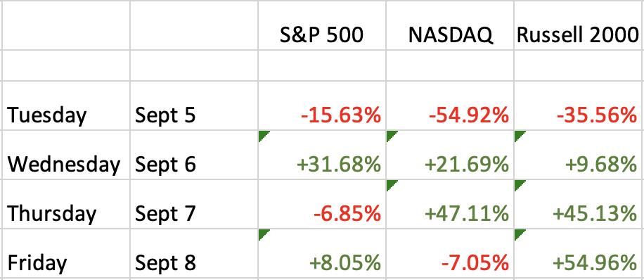Screen dimensions: 644x280
Task: Select the -15.63% cell
Action: (321, 106)
